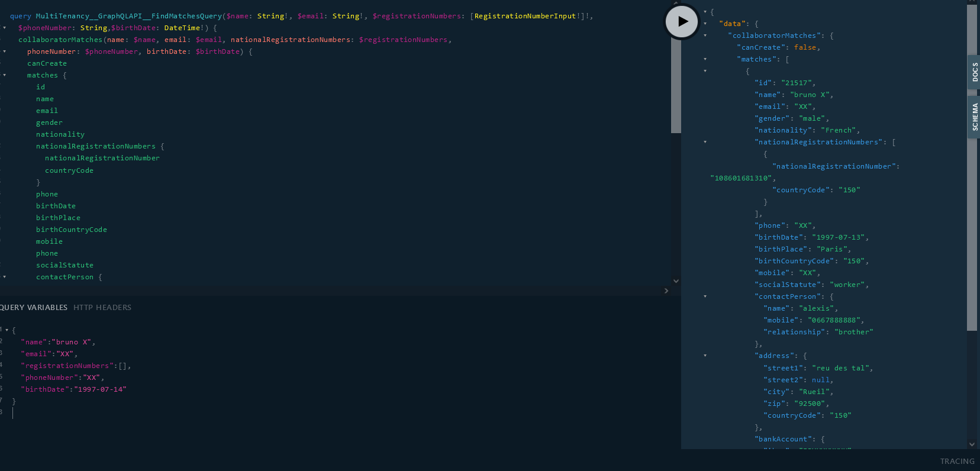Click the query name MultiTenancy__GraphQLAPI__FindMatchesQuery
This screenshot has height=471, width=980.
[x=128, y=16]
